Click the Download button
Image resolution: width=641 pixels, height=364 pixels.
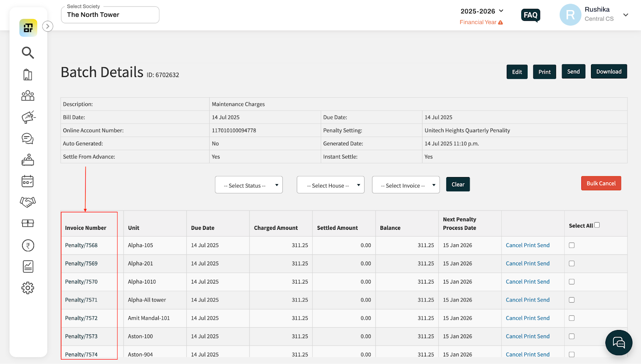609,72
